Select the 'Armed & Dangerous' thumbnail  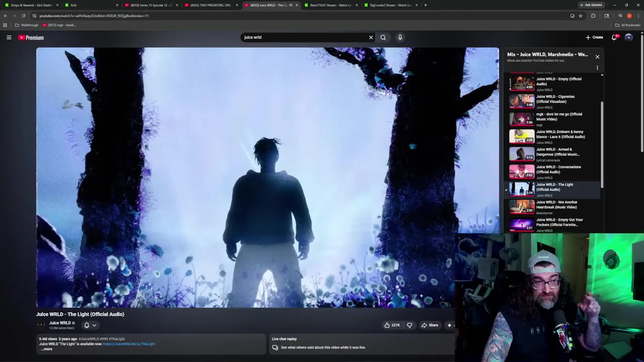(x=522, y=154)
